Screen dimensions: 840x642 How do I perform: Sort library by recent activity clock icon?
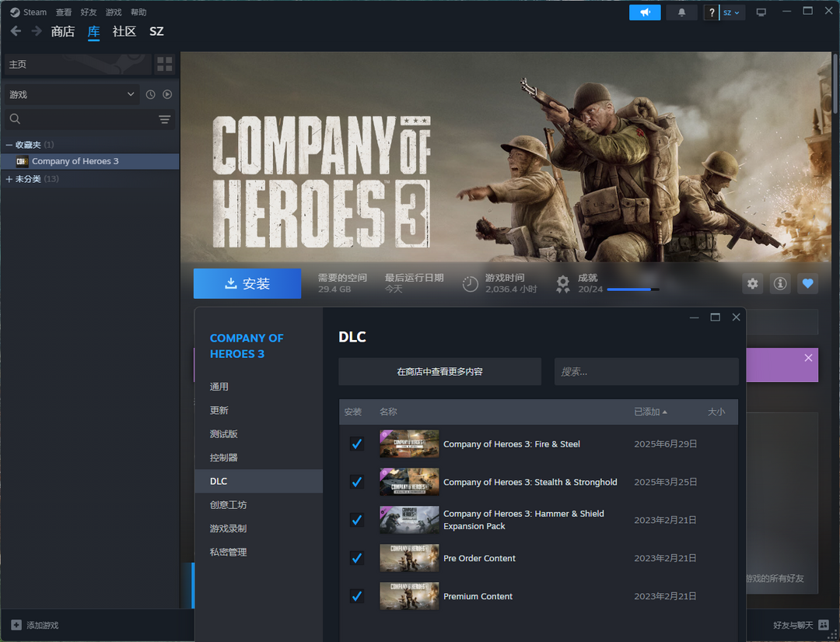[151, 94]
